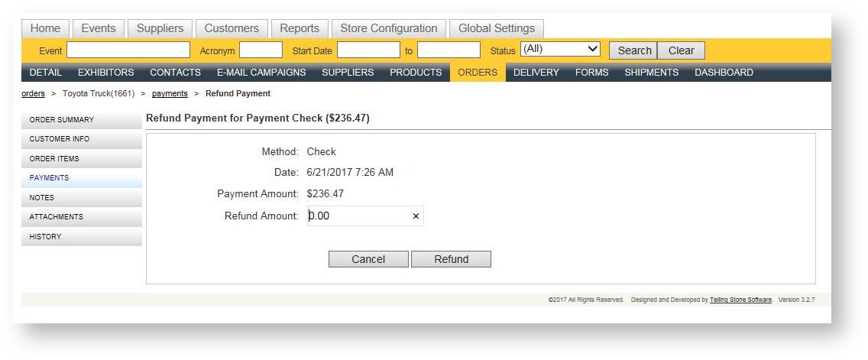868x360 pixels.
Task: Open PRODUCTS menu item
Action: [416, 73]
